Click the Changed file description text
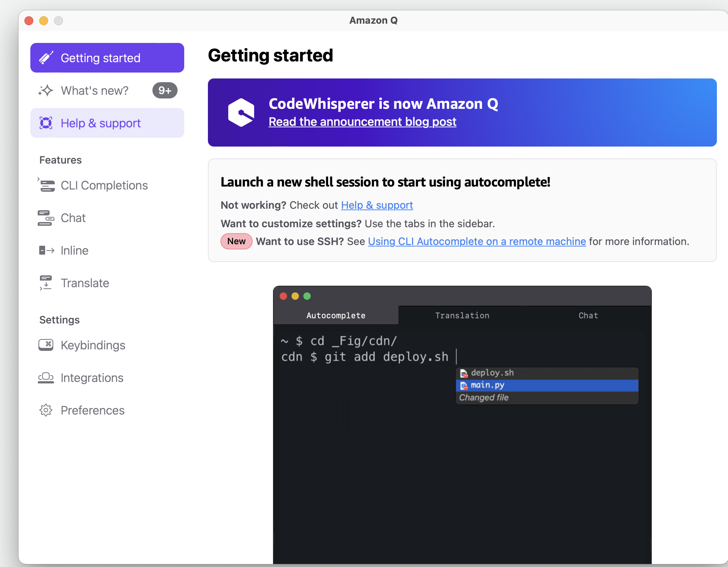Image resolution: width=728 pixels, height=567 pixels. pos(484,397)
